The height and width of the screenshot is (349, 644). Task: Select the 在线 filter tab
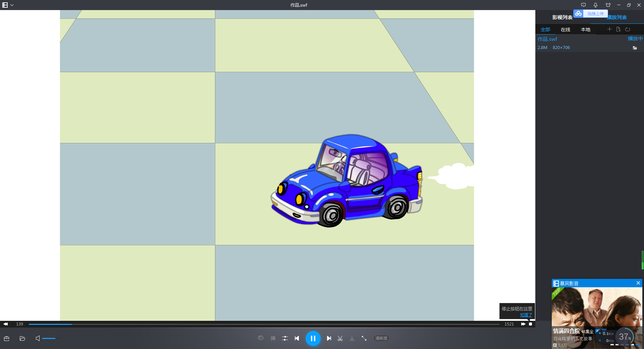pos(566,30)
